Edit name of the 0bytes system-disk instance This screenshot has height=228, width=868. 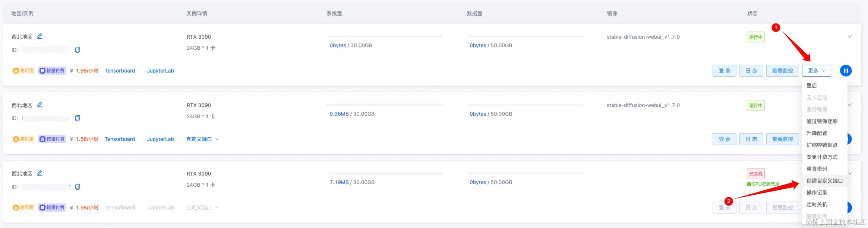[x=40, y=36]
